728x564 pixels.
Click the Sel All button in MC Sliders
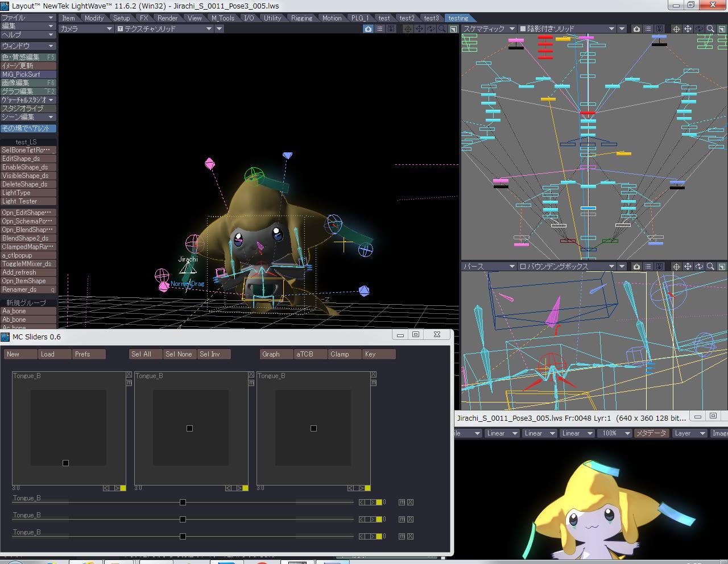tap(145, 354)
